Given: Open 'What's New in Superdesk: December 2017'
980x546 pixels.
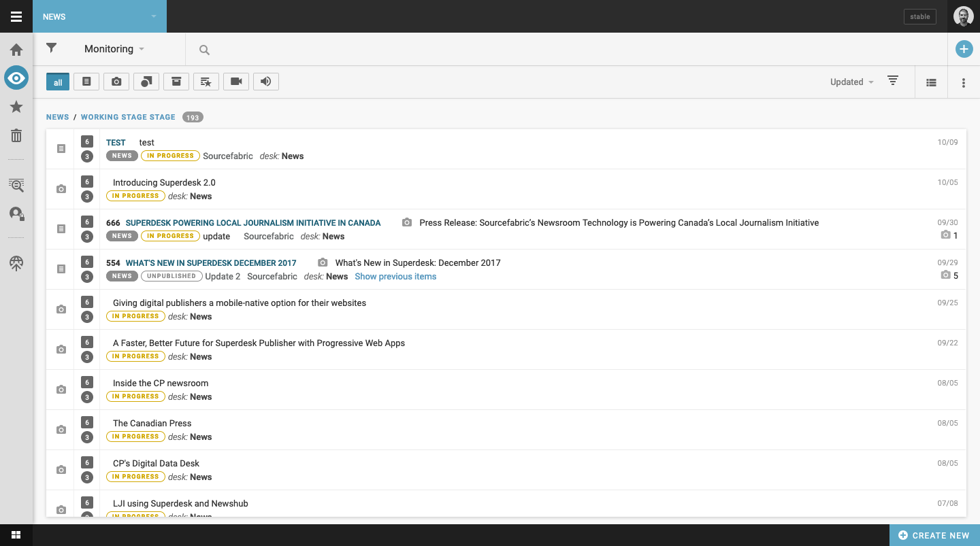Looking at the screenshot, I should [x=418, y=263].
